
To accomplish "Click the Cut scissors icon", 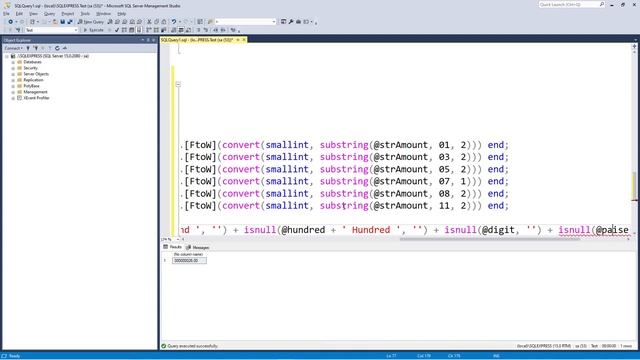I will [x=149, y=22].
